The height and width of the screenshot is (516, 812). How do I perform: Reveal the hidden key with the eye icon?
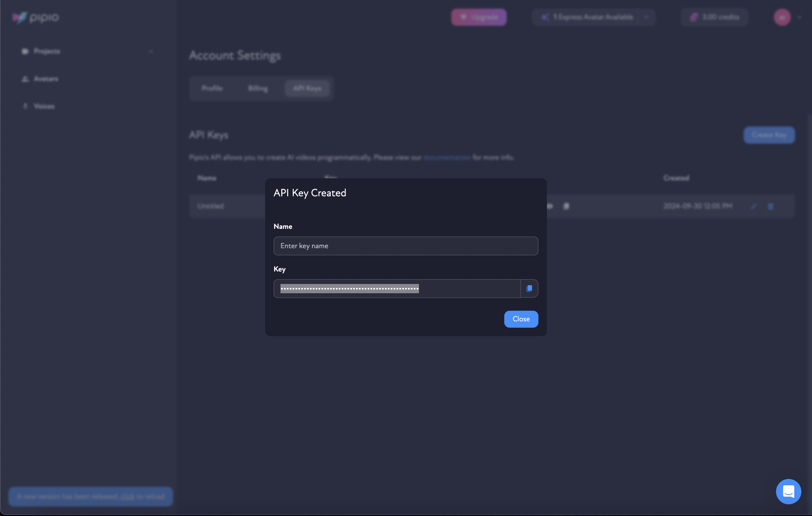[550, 206]
